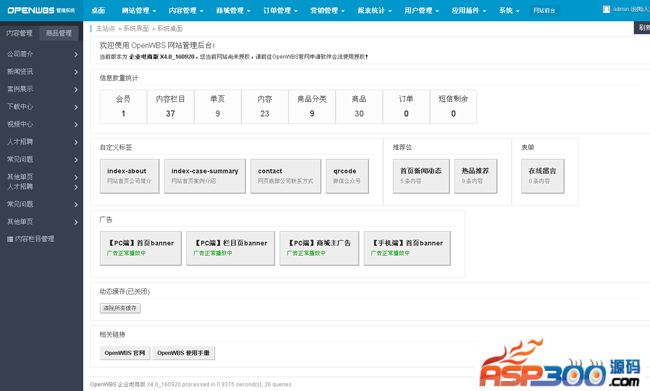Open the 用户管理 dropdown menu

421,10
